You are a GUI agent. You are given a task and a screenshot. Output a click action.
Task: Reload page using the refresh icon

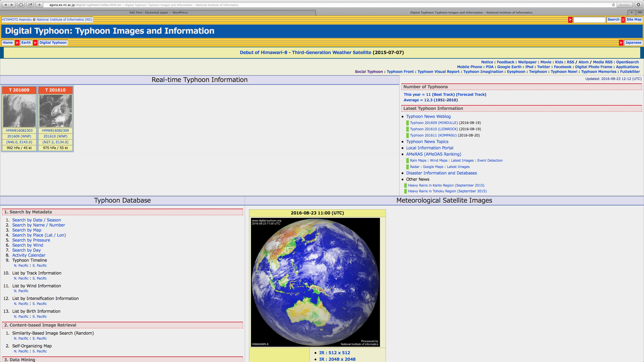click(x=613, y=5)
